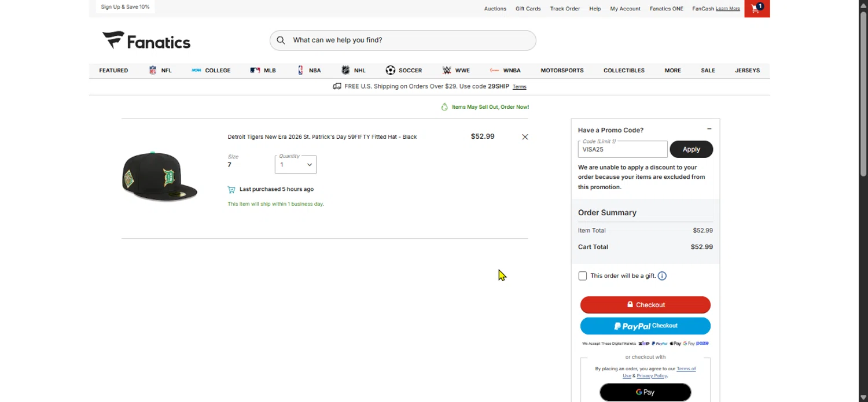
Task: Open the Detroit Tigers hat thumbnail
Action: (x=160, y=177)
